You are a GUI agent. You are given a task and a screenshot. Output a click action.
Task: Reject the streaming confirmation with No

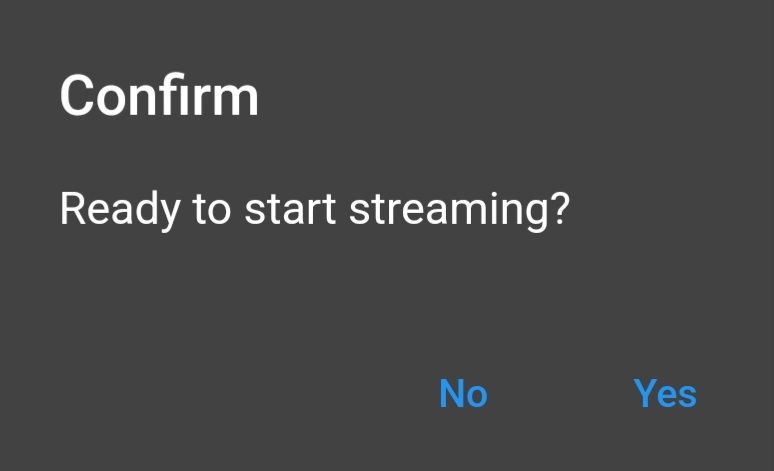click(463, 394)
